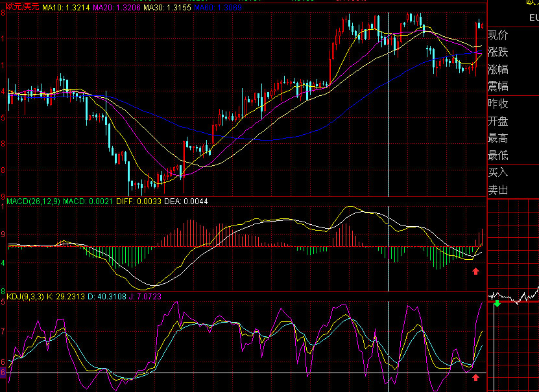The height and width of the screenshot is (392, 539).
Task: Click the DIFF value in MACD header
Action: pos(139,201)
